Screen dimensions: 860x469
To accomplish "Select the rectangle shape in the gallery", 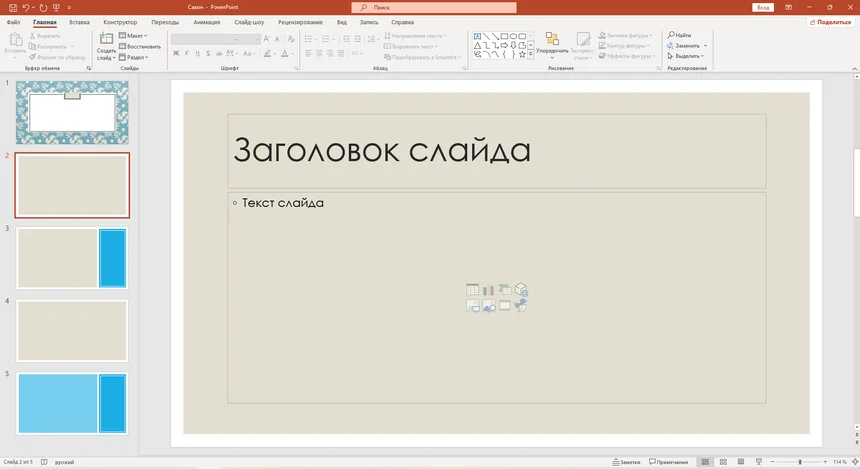I will click(504, 36).
